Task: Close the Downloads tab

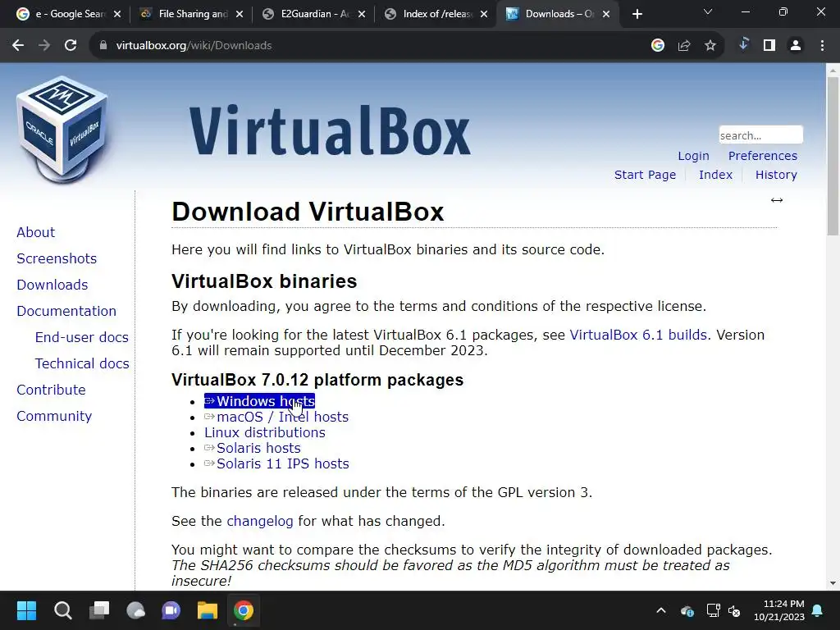Action: point(606,14)
